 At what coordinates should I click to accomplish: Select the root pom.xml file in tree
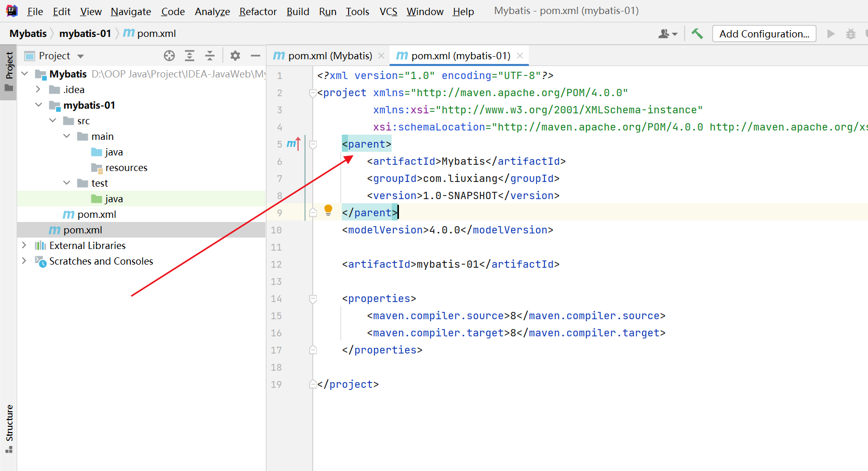[141, 230]
